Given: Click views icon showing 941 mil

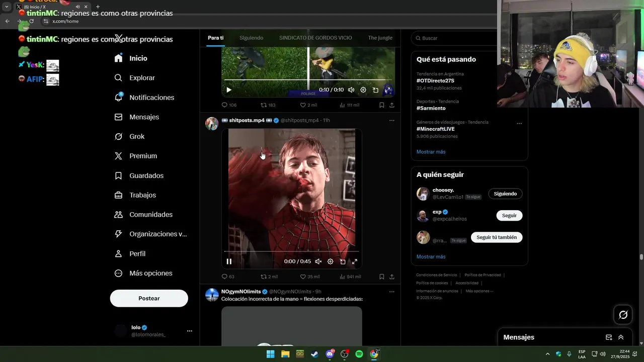Looking at the screenshot, I should (x=343, y=277).
